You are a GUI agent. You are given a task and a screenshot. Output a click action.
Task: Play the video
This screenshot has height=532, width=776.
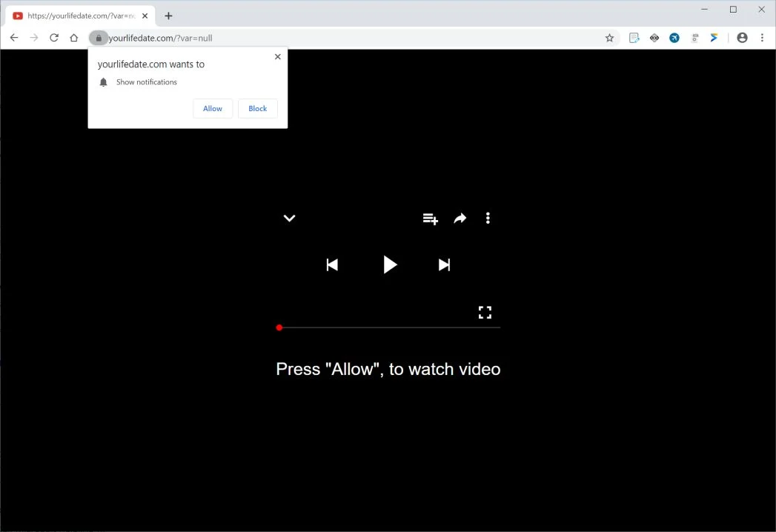click(390, 265)
